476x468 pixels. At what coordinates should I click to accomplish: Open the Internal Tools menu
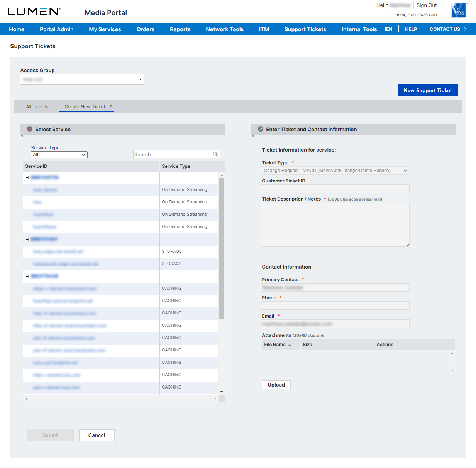pyautogui.click(x=359, y=29)
